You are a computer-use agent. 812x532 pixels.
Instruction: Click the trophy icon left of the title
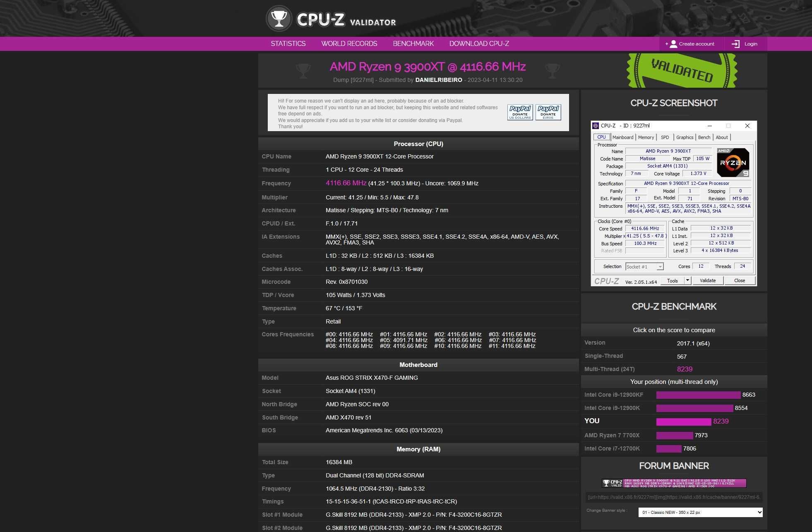click(303, 71)
